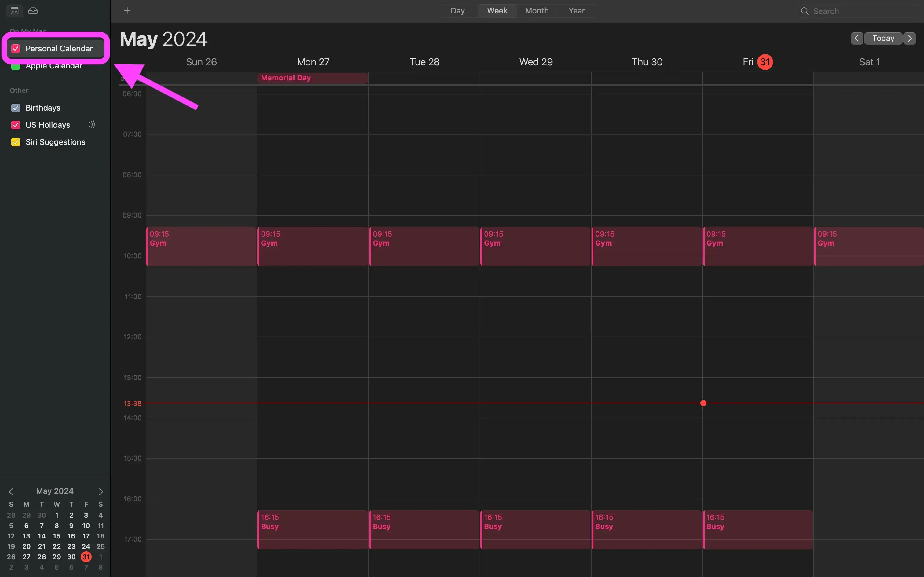Disable the Siri Suggestions calendar

(x=15, y=142)
